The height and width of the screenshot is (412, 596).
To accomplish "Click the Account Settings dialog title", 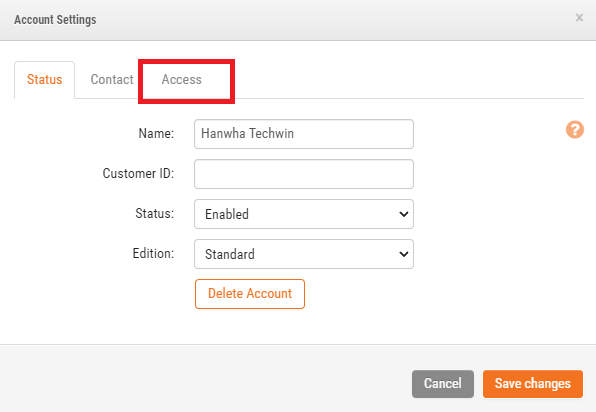I will tap(55, 20).
